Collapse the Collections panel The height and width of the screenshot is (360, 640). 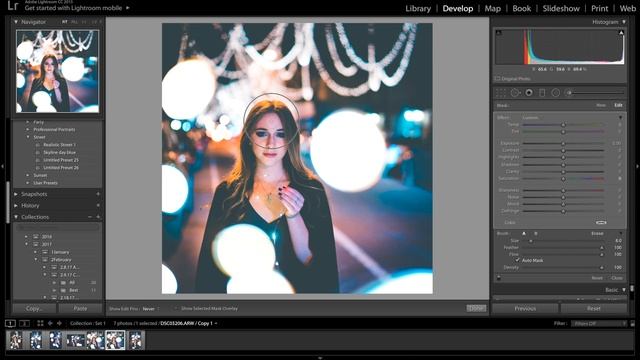(x=16, y=217)
